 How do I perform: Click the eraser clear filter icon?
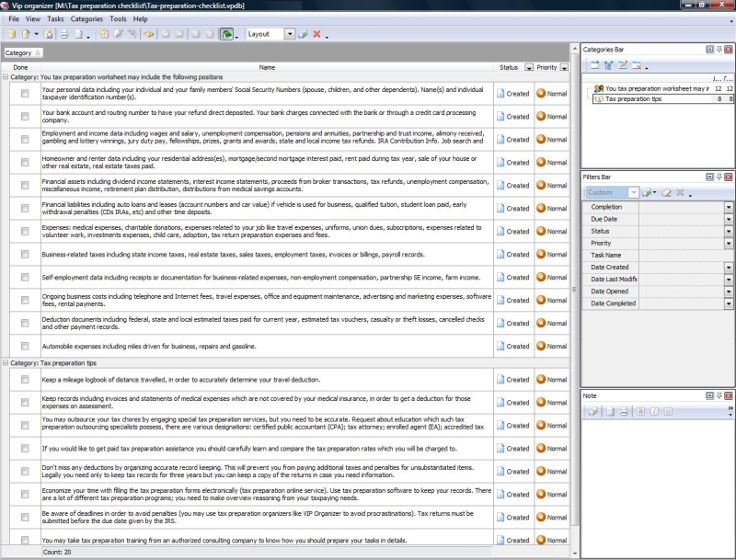(x=667, y=193)
